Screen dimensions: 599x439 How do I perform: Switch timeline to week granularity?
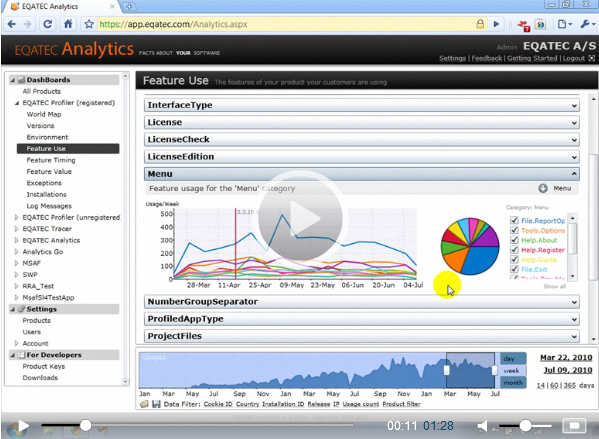(513, 370)
